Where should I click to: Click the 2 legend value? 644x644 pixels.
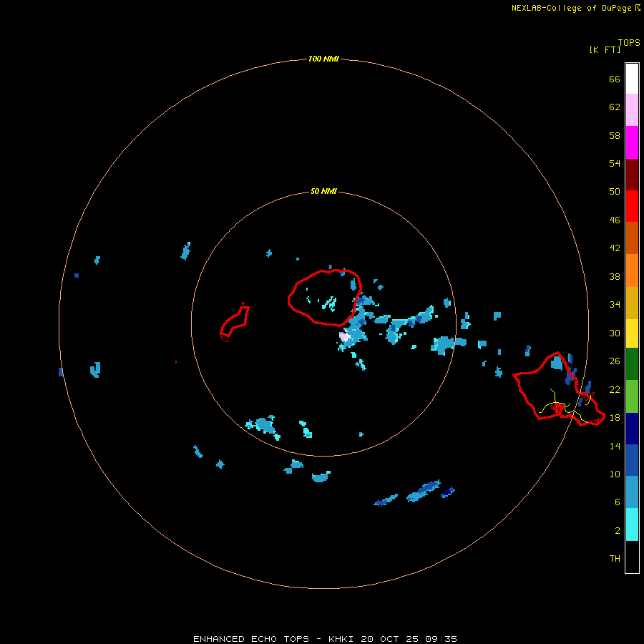coord(617,531)
